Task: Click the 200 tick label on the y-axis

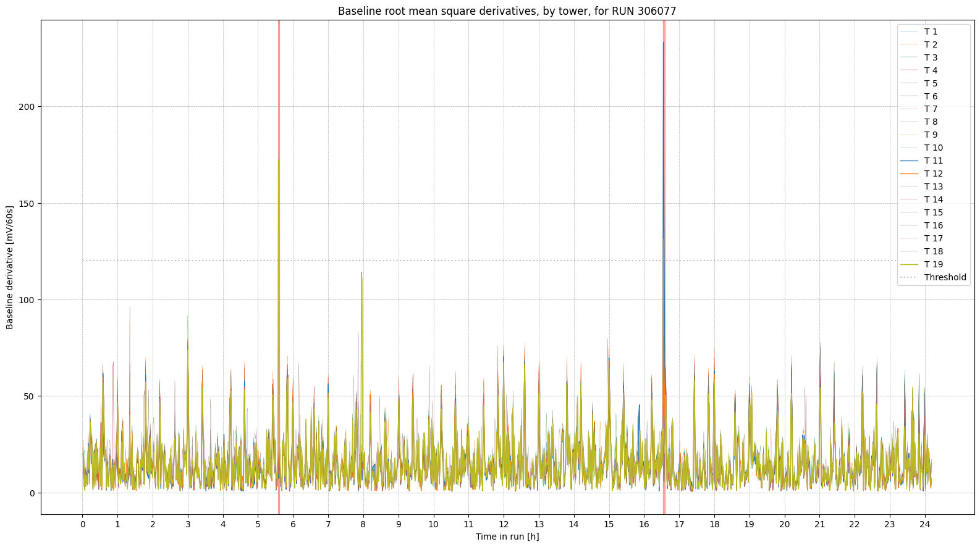Action: (26, 107)
